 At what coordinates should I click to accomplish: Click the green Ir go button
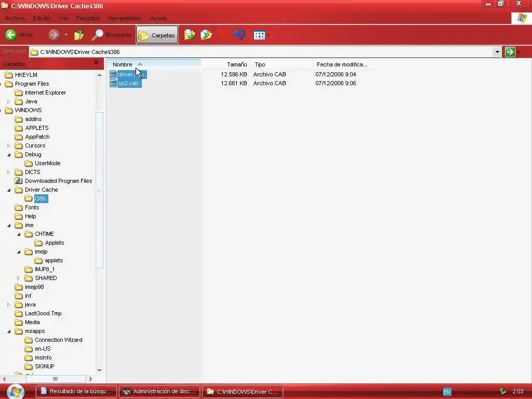click(510, 52)
